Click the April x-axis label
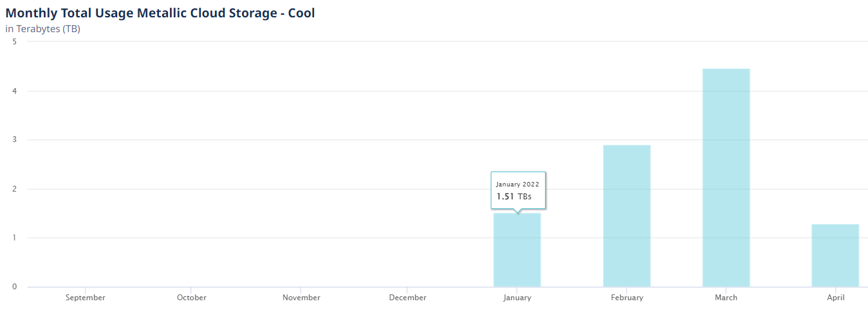 [x=836, y=298]
